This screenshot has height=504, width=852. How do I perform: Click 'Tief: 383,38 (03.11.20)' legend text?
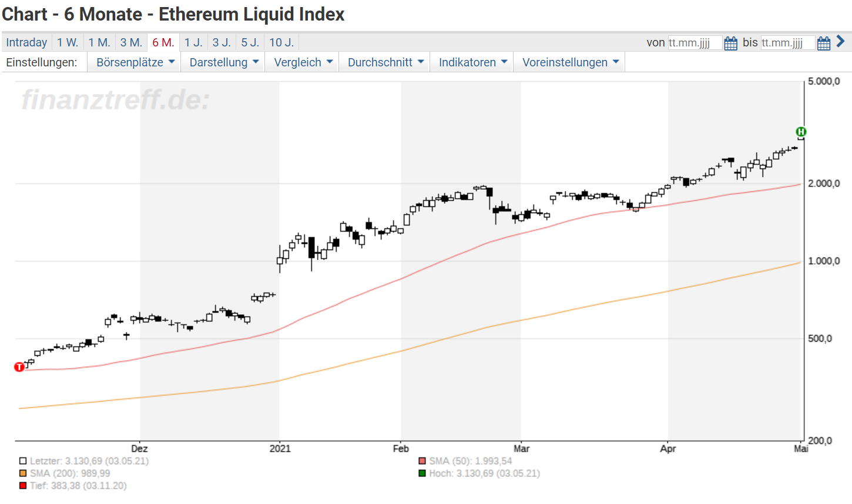click(78, 486)
